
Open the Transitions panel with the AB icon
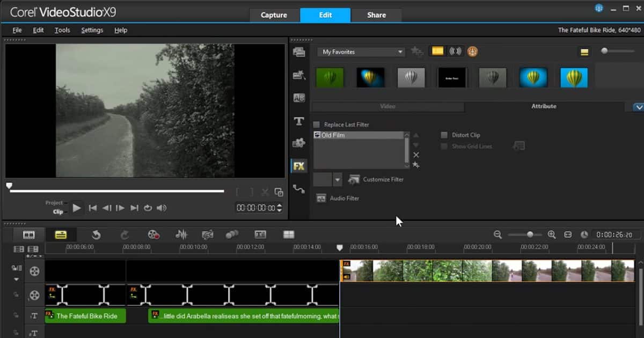pyautogui.click(x=299, y=98)
